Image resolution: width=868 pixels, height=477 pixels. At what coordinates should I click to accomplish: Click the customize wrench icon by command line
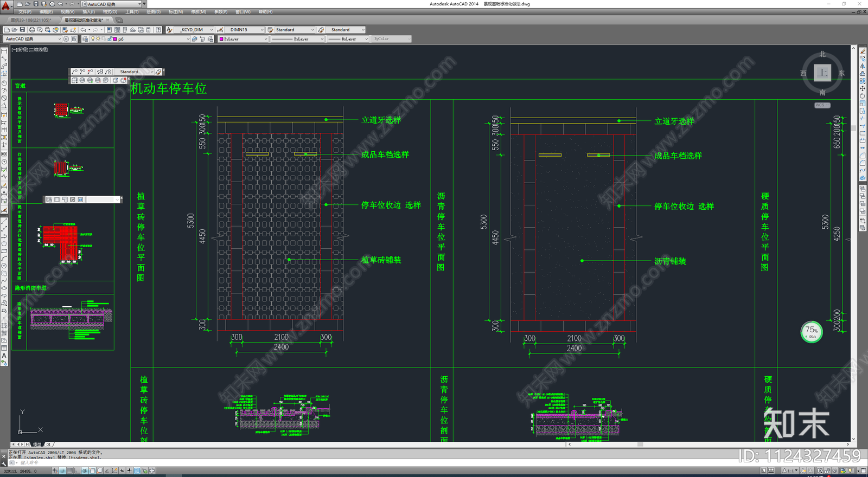tap(3, 463)
